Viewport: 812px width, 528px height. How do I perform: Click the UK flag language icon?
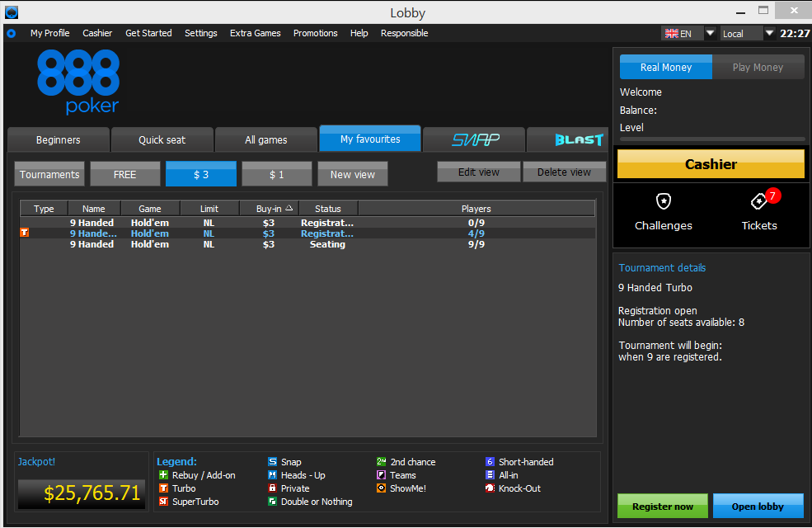(672, 34)
